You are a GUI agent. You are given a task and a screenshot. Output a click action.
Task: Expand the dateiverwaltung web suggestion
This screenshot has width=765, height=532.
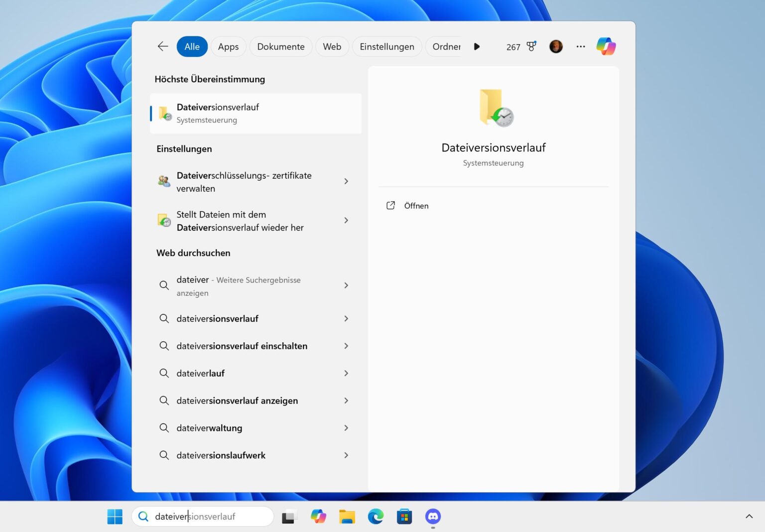pyautogui.click(x=346, y=428)
